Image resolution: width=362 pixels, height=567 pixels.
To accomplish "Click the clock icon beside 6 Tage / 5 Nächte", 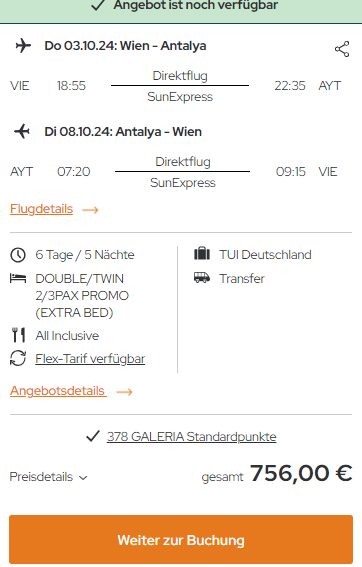I will [18, 255].
